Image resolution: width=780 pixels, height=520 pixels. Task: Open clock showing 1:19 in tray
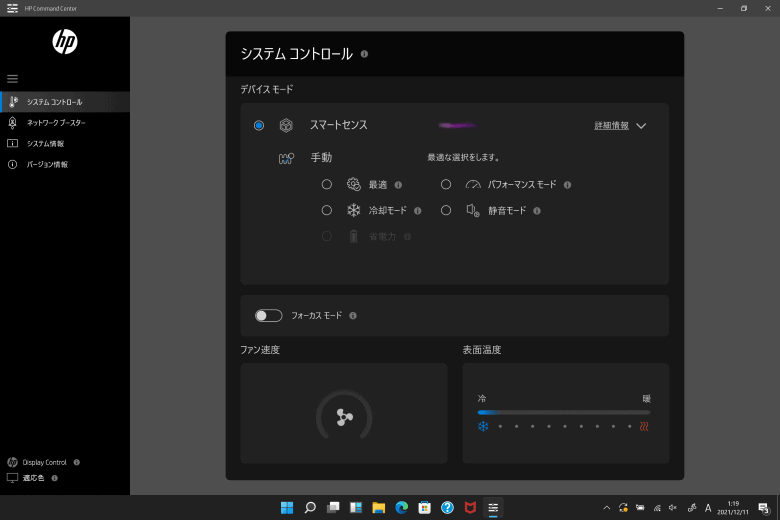point(733,508)
